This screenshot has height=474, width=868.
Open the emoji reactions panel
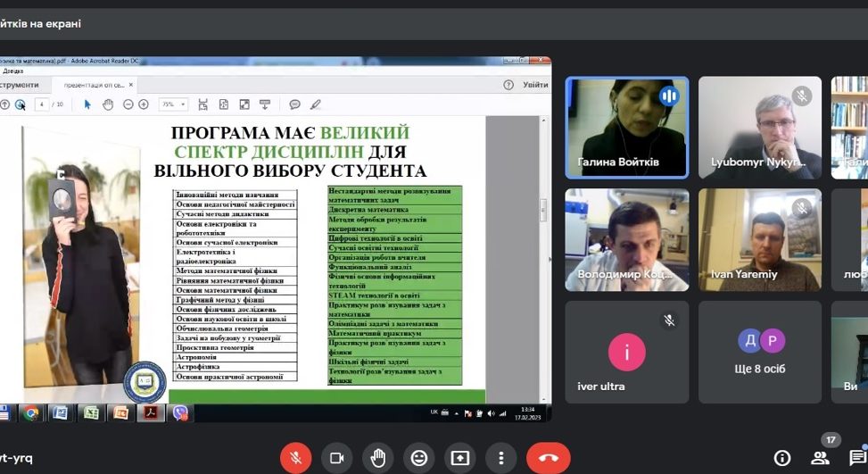pyautogui.click(x=419, y=458)
